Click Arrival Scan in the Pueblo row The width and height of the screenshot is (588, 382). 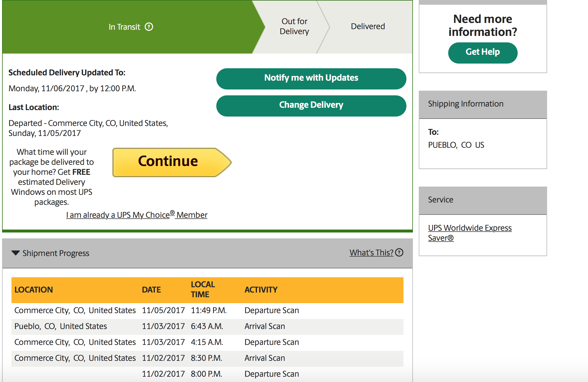click(x=265, y=326)
